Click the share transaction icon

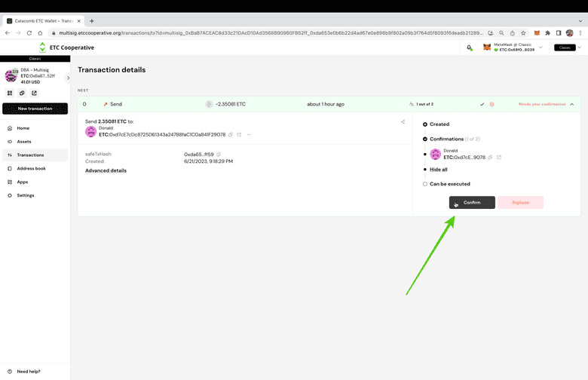coord(403,122)
